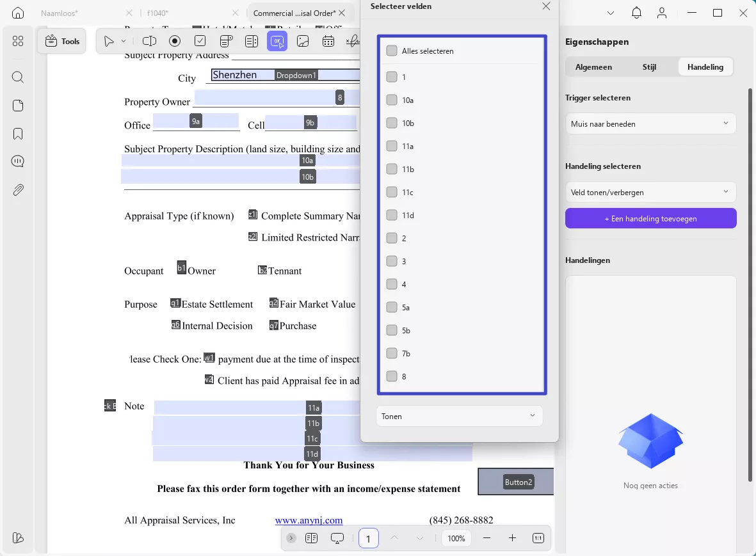Screen dimensions: 756x556
Task: Choose the dropdown field tool
Action: tap(226, 42)
